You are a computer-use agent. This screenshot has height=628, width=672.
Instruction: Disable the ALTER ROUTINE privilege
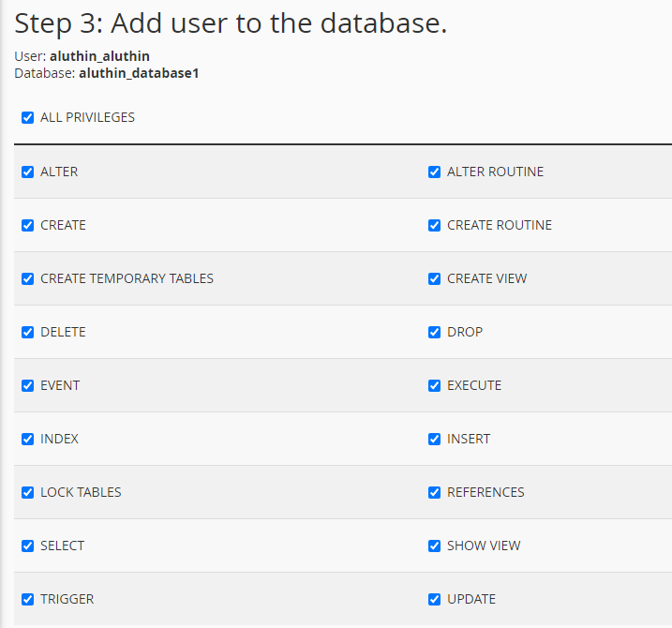click(435, 172)
